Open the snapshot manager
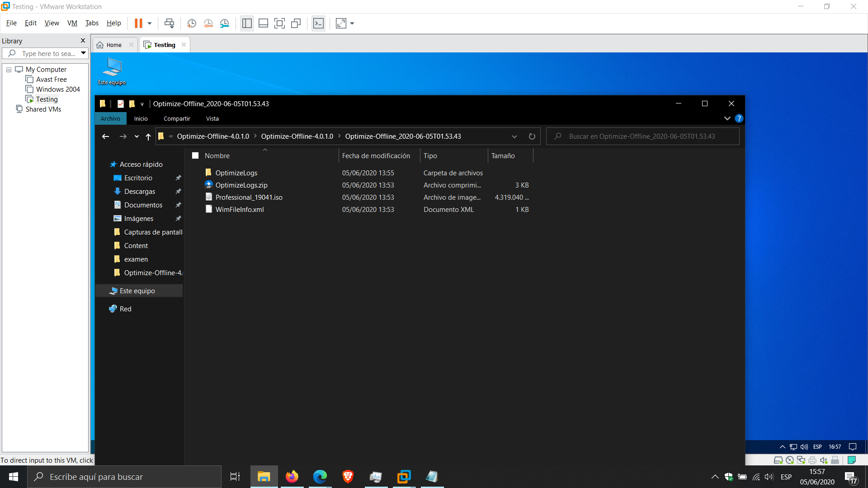 coord(225,23)
